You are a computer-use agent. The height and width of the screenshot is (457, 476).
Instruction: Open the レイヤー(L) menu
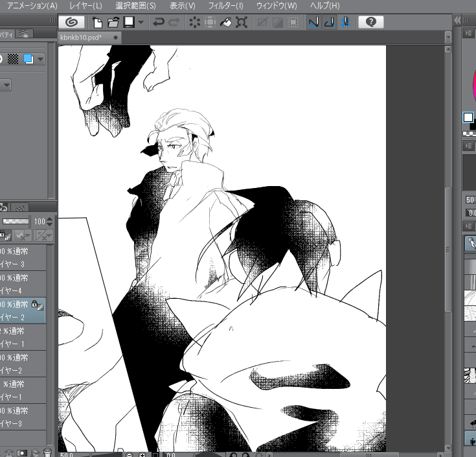85,5
